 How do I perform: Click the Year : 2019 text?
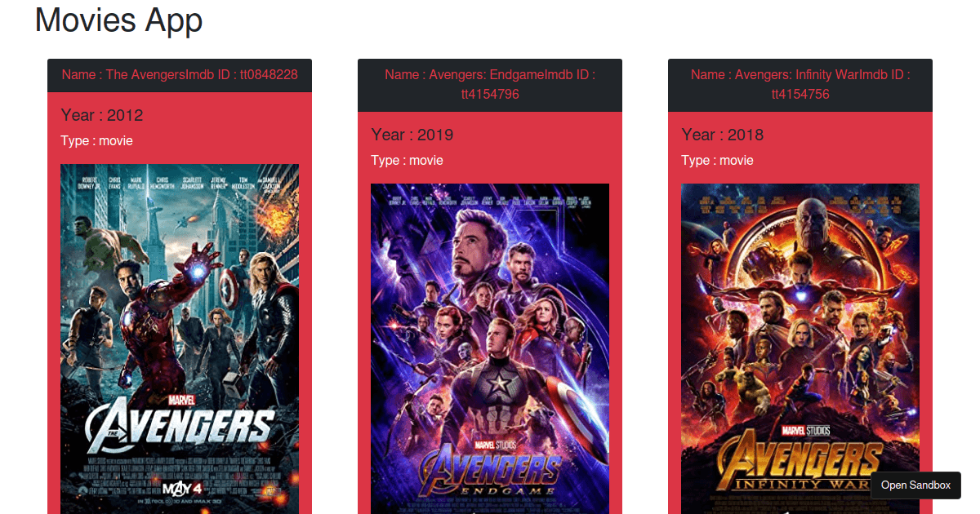point(412,135)
